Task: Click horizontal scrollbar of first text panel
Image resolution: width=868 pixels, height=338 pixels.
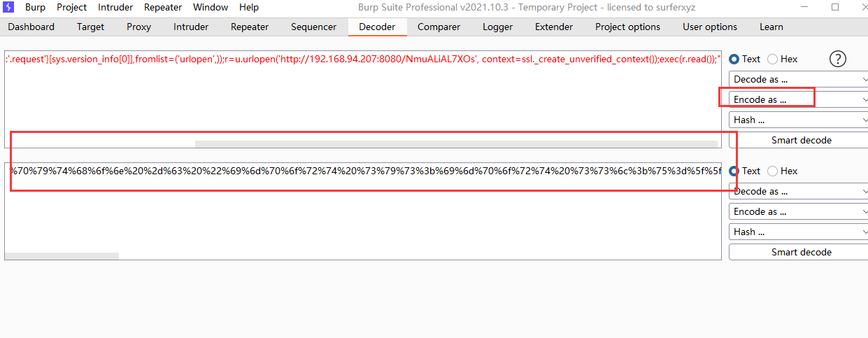Action: click(456, 144)
